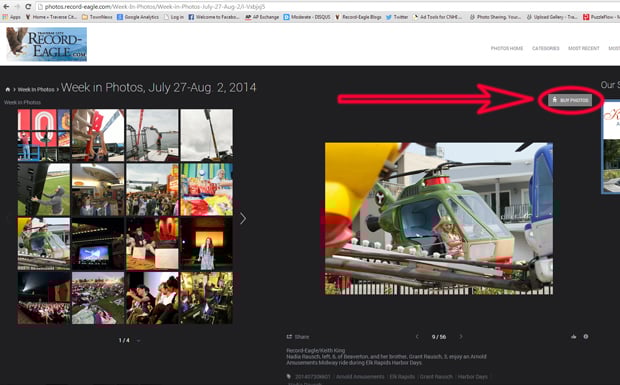Open the Elk Rapids keyword tag

pyautogui.click(x=402, y=377)
